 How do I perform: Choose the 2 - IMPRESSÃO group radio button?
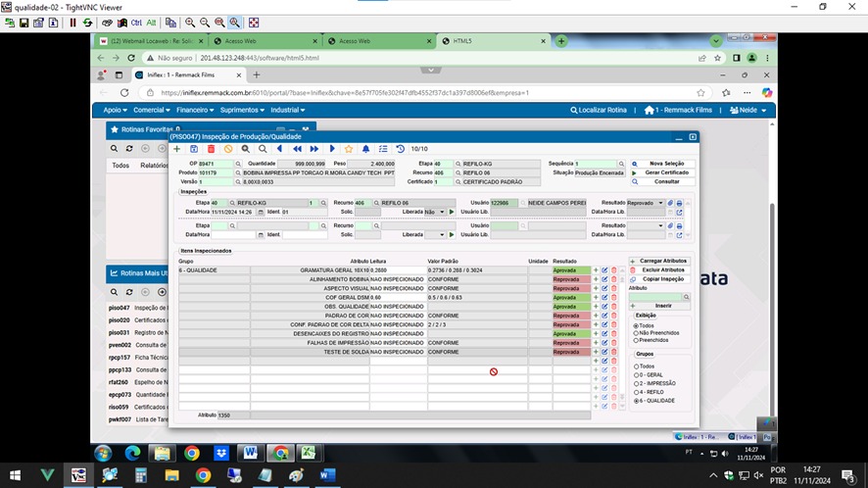[x=636, y=383]
